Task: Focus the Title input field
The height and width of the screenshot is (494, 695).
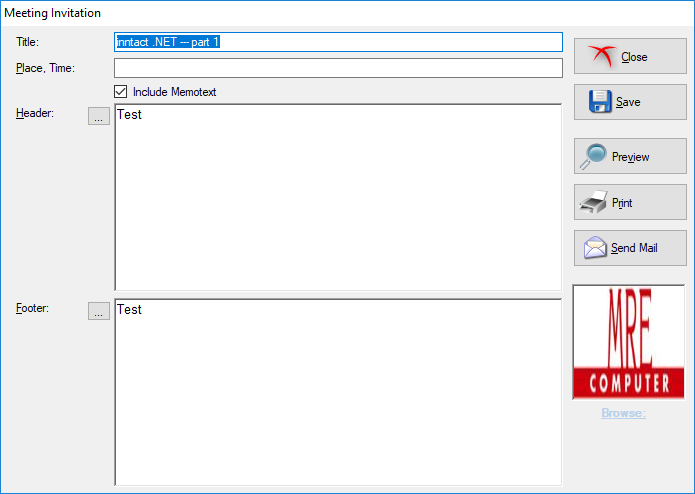Action: point(338,42)
